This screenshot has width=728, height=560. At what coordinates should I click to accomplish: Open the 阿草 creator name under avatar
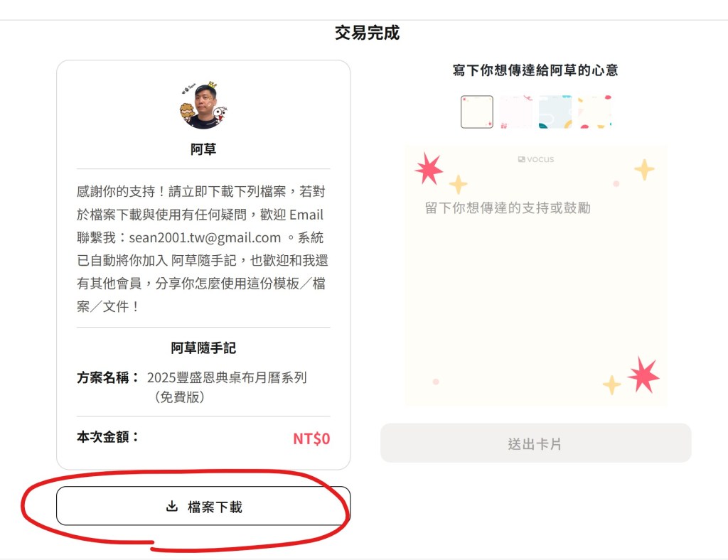tap(203, 149)
